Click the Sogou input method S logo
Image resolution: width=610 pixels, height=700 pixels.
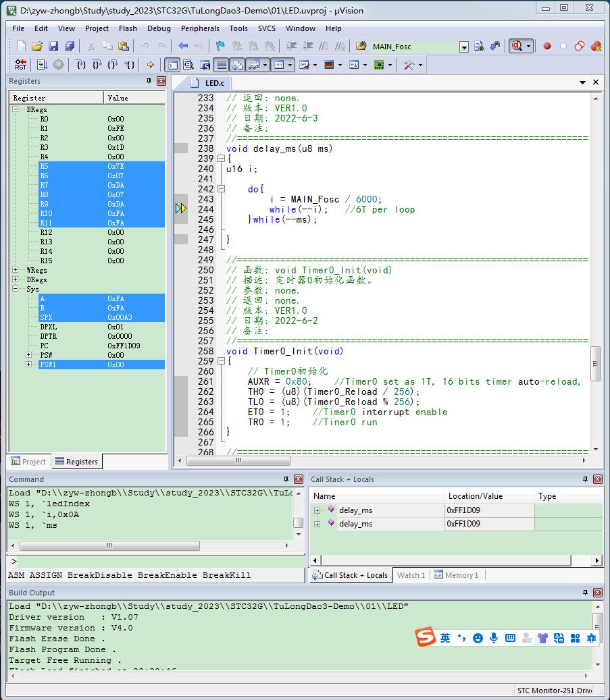[426, 637]
